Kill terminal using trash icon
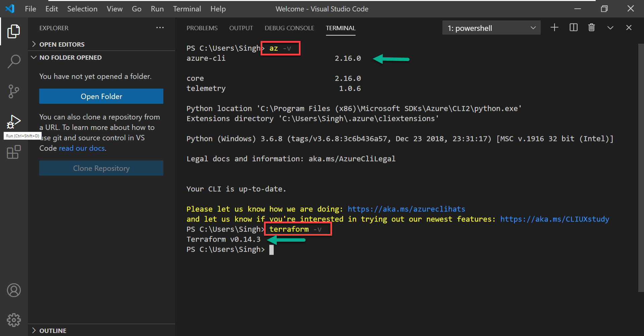The image size is (644, 336). point(592,28)
